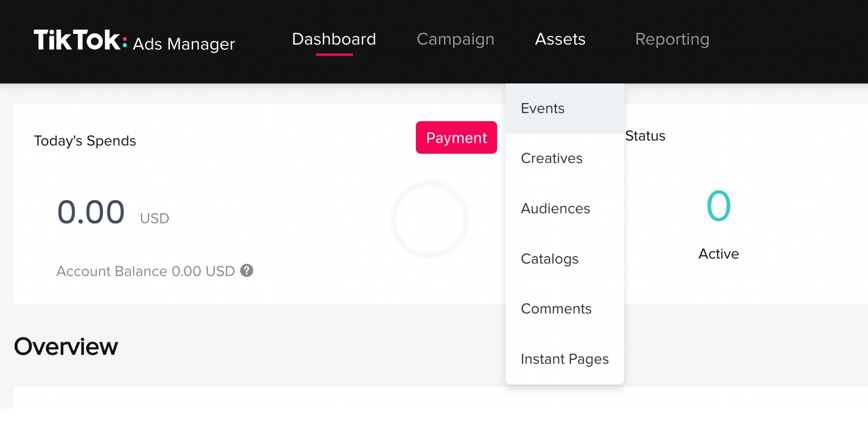Image resolution: width=868 pixels, height=434 pixels.
Task: Select the Catalogs menu entry
Action: pyautogui.click(x=549, y=259)
